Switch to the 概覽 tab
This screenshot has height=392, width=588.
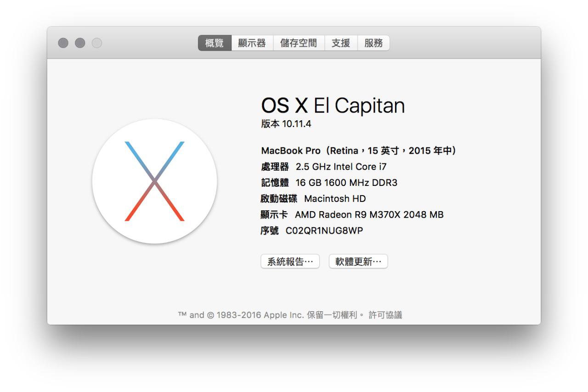pos(215,43)
